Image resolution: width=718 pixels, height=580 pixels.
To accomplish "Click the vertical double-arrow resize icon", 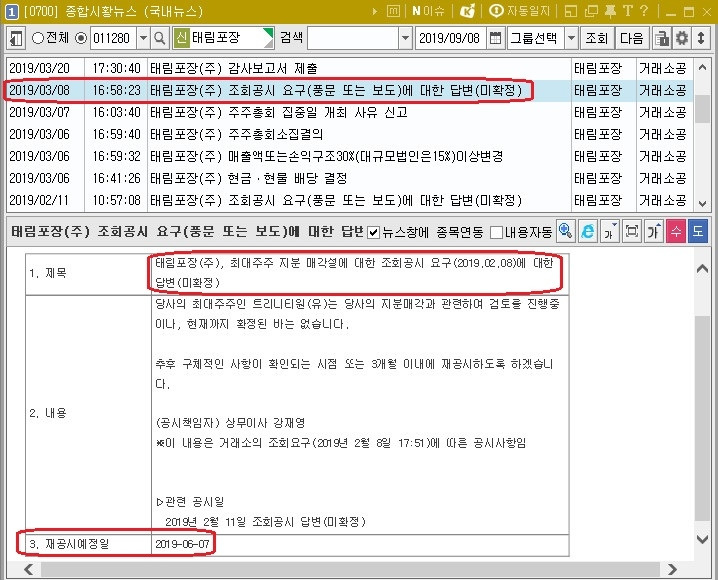I will 701,38.
